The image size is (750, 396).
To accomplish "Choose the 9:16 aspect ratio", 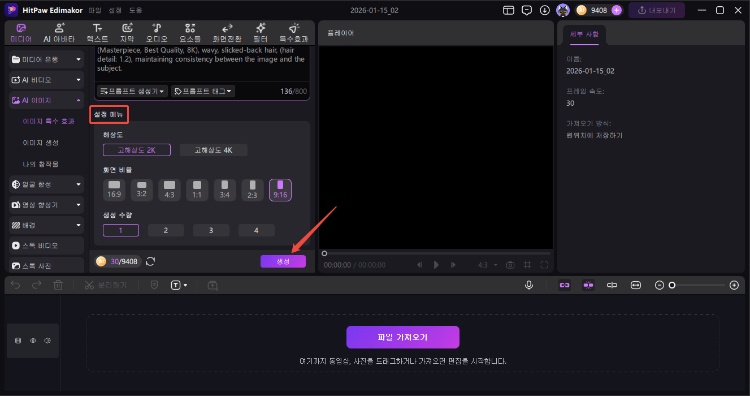I will point(280,189).
